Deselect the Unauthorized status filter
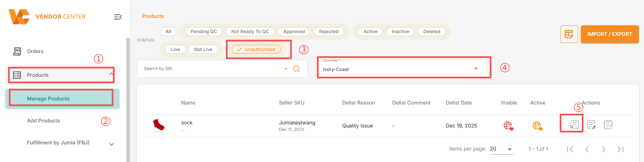This screenshot has height=162, width=644. tap(256, 49)
